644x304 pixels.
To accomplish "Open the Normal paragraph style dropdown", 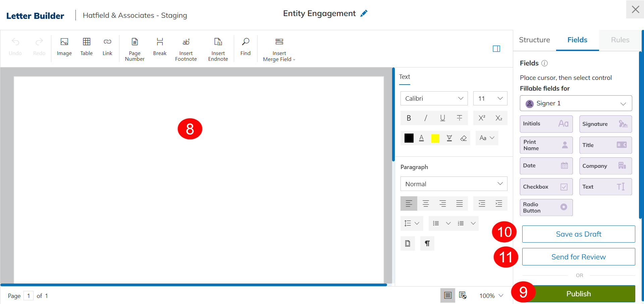I will [453, 184].
